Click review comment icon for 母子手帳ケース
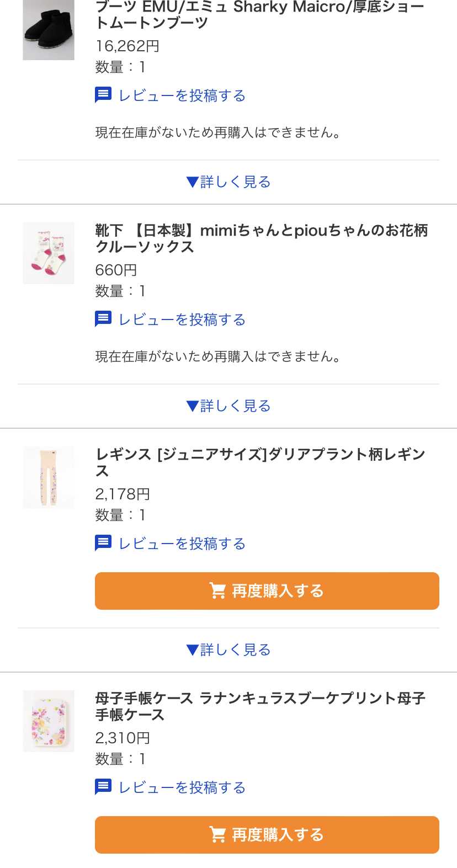 pos(103,787)
